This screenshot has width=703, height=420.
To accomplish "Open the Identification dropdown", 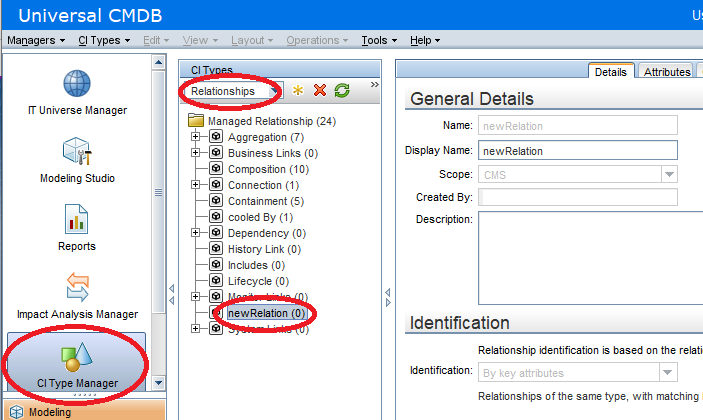I will click(x=668, y=372).
